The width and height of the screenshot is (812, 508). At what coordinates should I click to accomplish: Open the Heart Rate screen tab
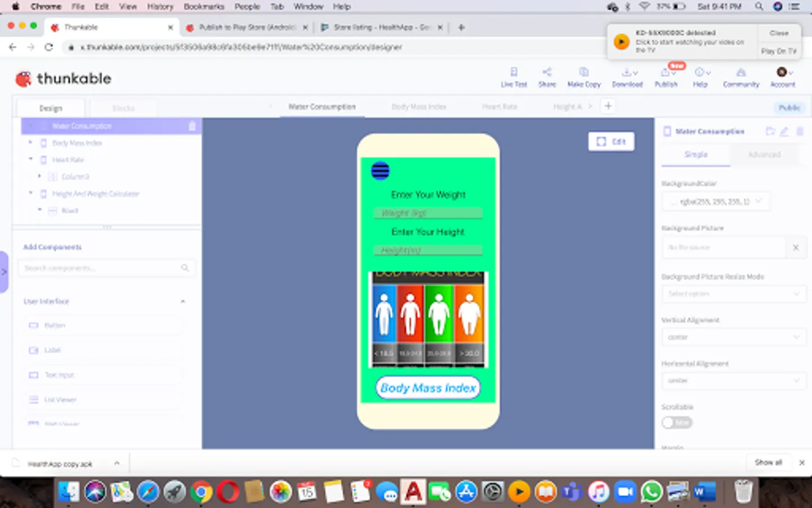(x=500, y=107)
